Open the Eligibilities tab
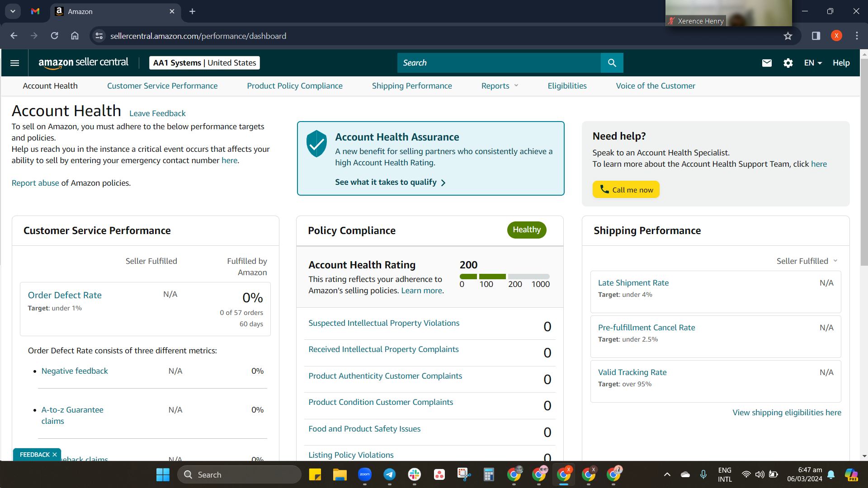 (567, 86)
